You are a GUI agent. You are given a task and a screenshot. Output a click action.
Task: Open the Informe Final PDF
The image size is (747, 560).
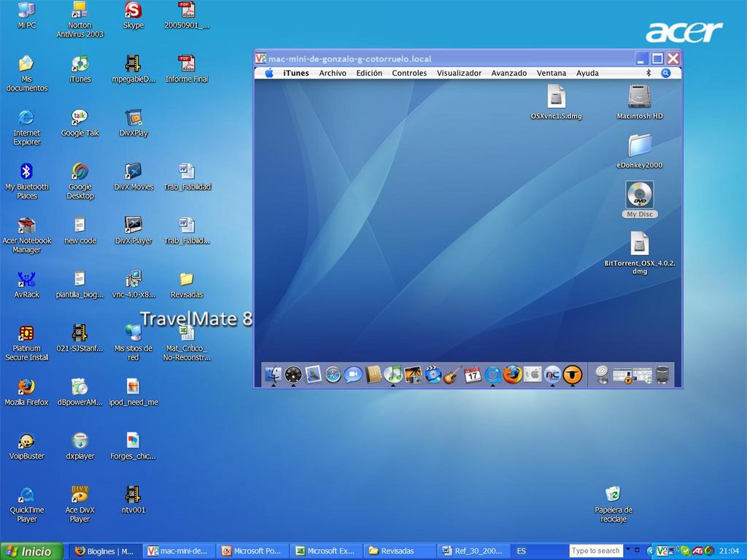click(x=187, y=69)
